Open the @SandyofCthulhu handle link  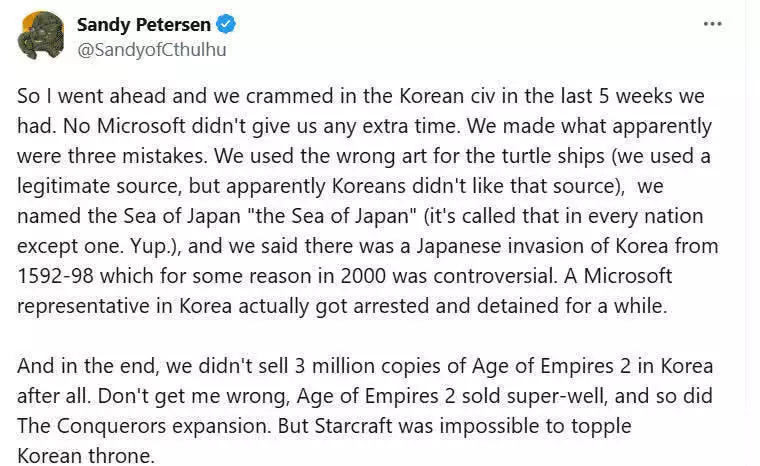(x=152, y=49)
